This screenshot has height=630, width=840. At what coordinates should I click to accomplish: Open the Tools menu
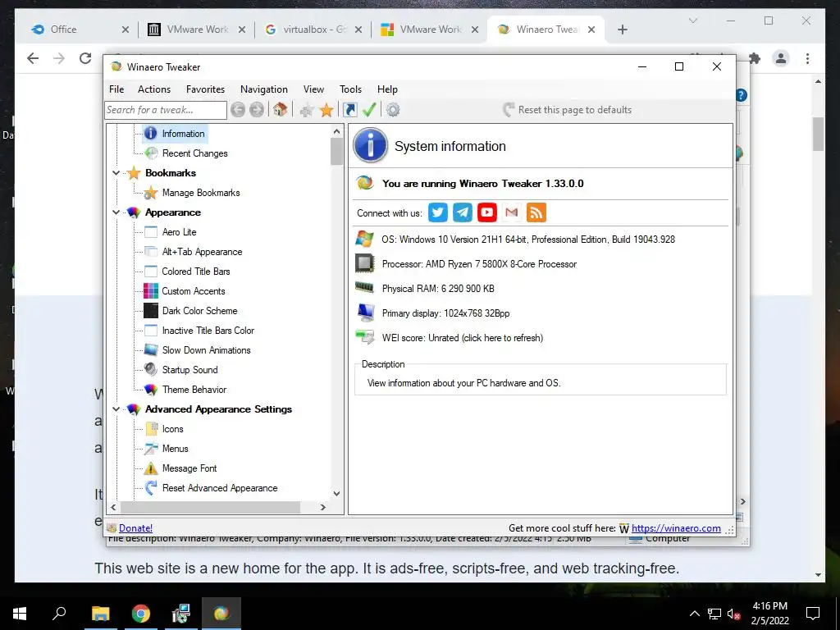point(350,89)
